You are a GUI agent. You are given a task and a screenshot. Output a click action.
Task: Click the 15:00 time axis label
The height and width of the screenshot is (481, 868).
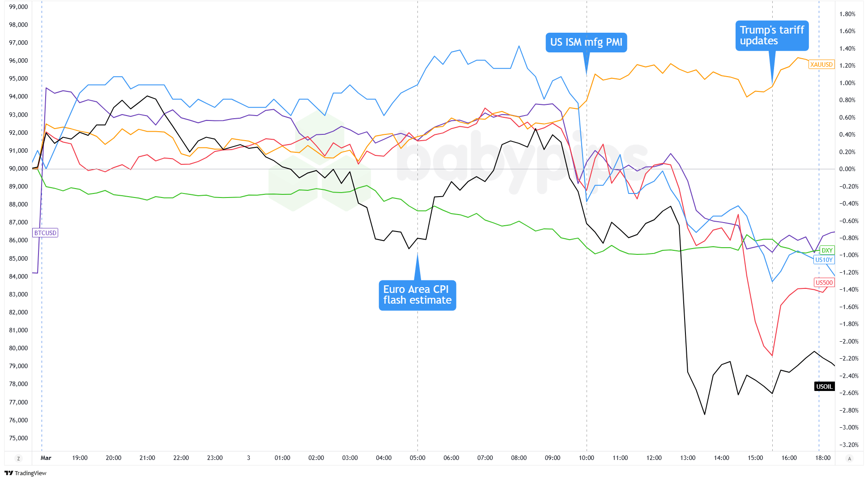(x=755, y=458)
